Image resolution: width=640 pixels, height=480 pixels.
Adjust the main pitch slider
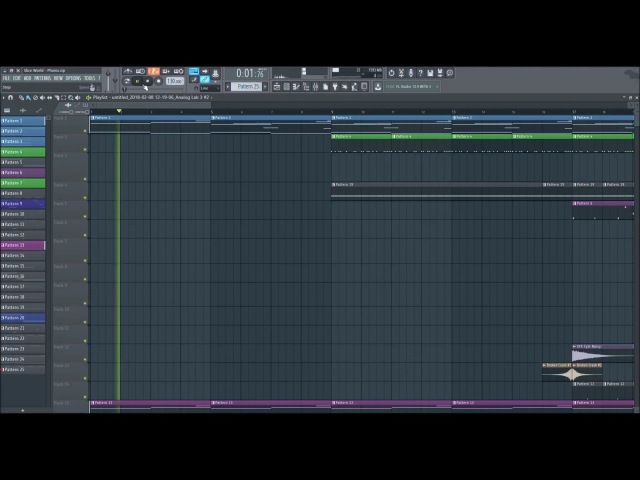(x=115, y=80)
